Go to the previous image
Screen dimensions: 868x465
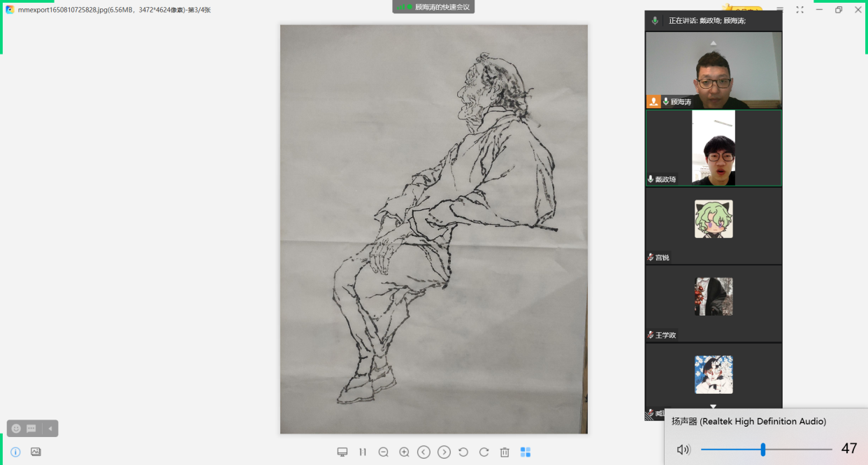coord(424,452)
